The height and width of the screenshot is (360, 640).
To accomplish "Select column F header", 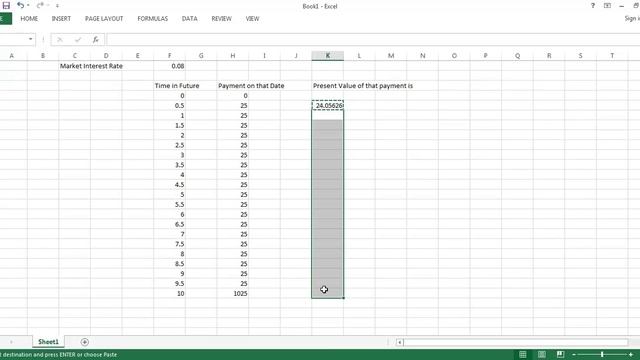I will [169, 56].
